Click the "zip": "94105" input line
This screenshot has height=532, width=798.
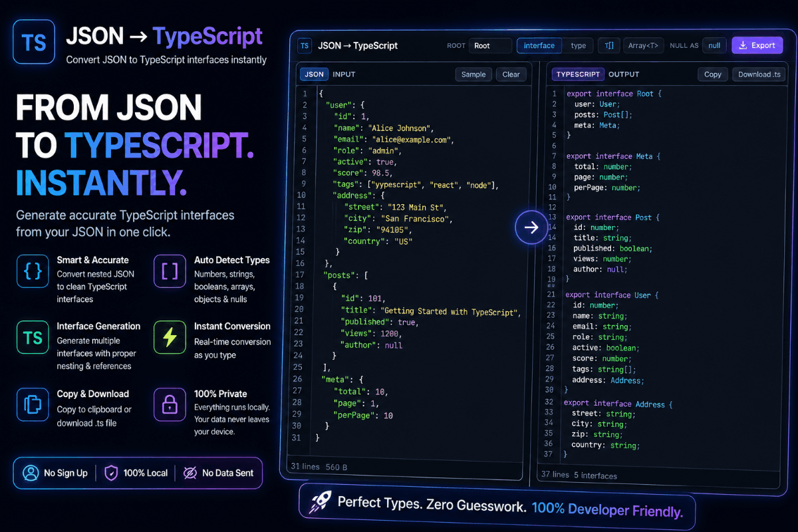click(x=378, y=230)
